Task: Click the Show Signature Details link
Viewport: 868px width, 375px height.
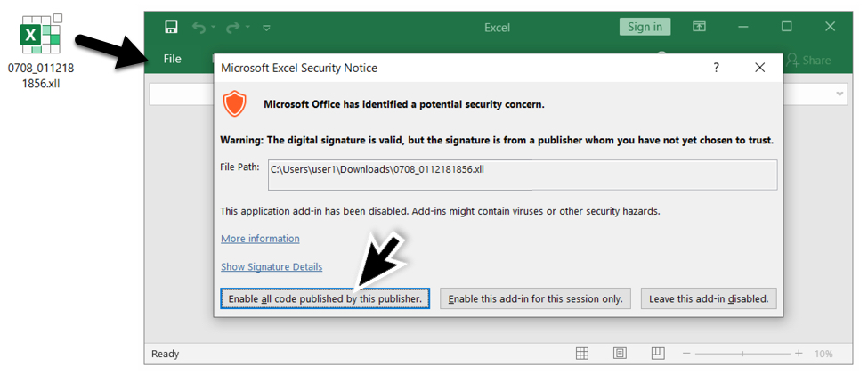Action: (x=272, y=267)
